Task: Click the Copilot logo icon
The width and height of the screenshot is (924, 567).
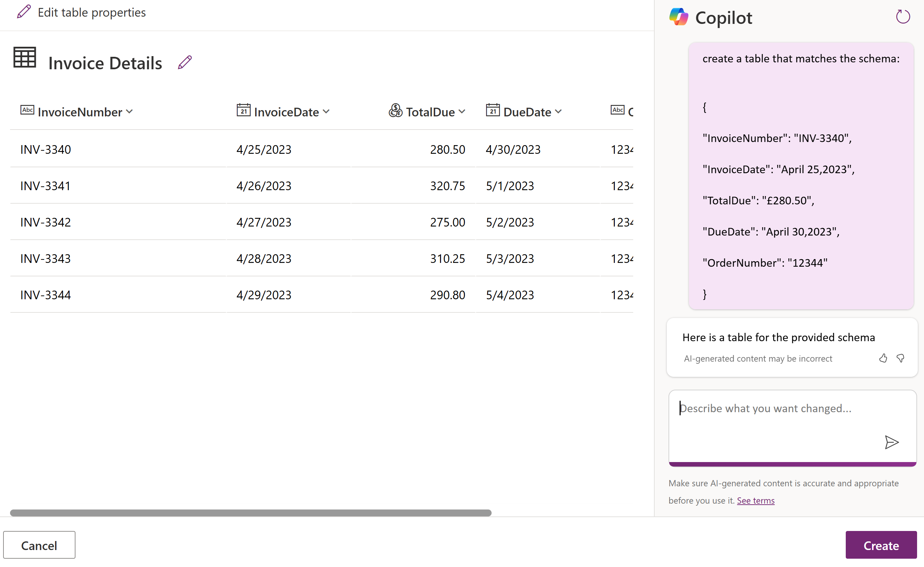Action: [x=679, y=17]
